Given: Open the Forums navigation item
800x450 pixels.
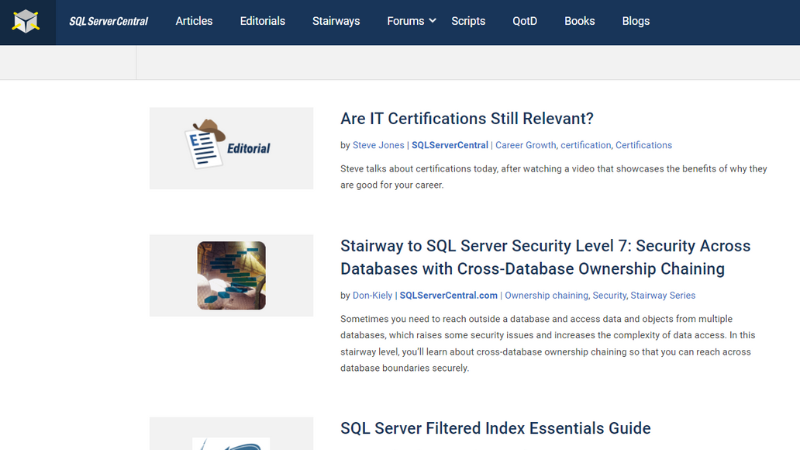Looking at the screenshot, I should [x=405, y=21].
